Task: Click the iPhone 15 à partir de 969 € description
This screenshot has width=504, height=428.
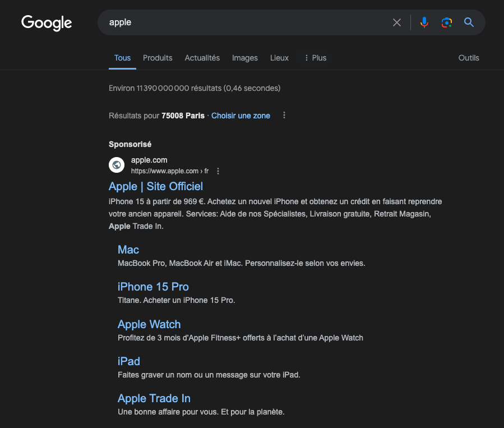Action: tap(275, 214)
